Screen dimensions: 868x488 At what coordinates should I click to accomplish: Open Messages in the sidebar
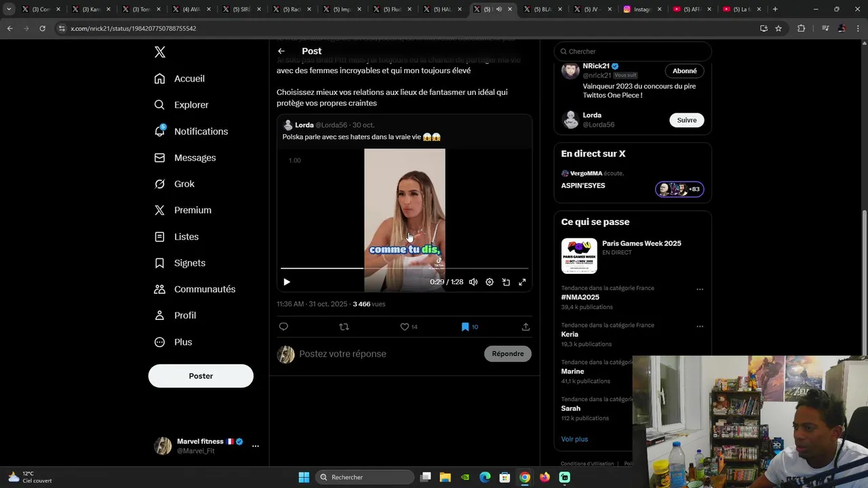tap(184, 158)
